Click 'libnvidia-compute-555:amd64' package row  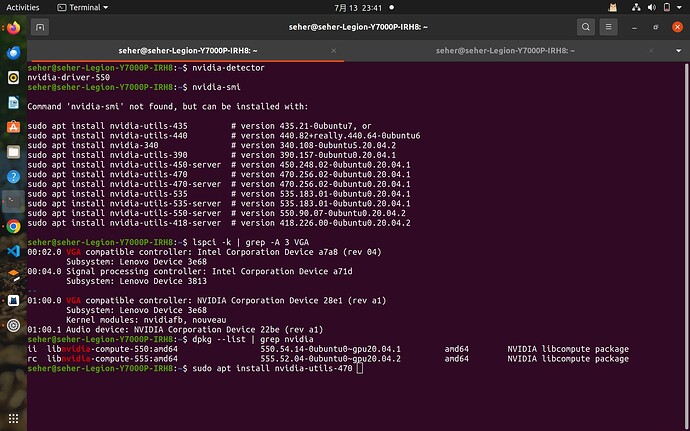tap(328, 358)
